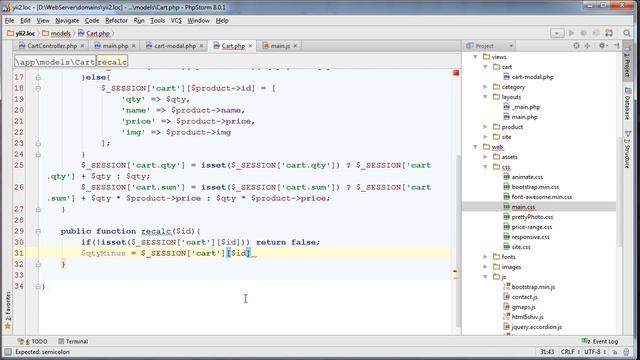
Task: Open the Favorites tool window on left strip
Action: pyautogui.click(x=7, y=310)
